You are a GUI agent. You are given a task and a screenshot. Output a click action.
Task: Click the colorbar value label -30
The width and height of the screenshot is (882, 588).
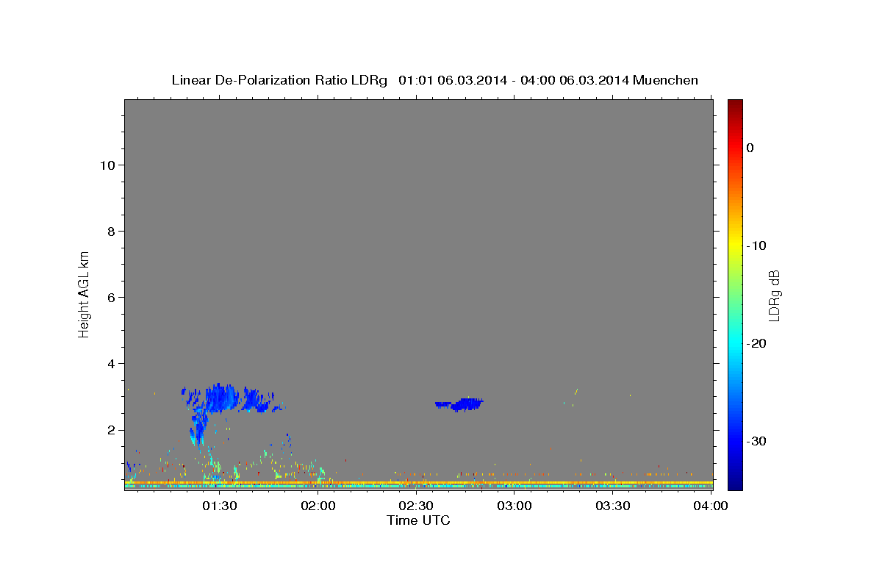757,441
